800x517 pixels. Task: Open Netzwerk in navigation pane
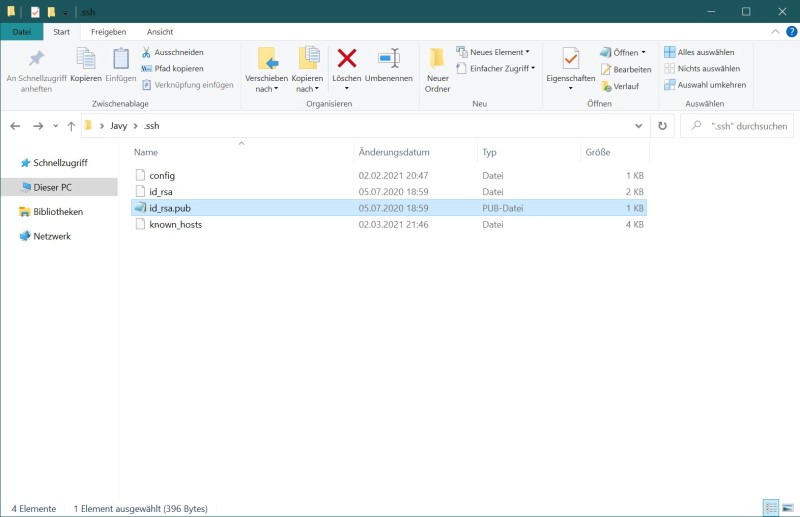45,236
